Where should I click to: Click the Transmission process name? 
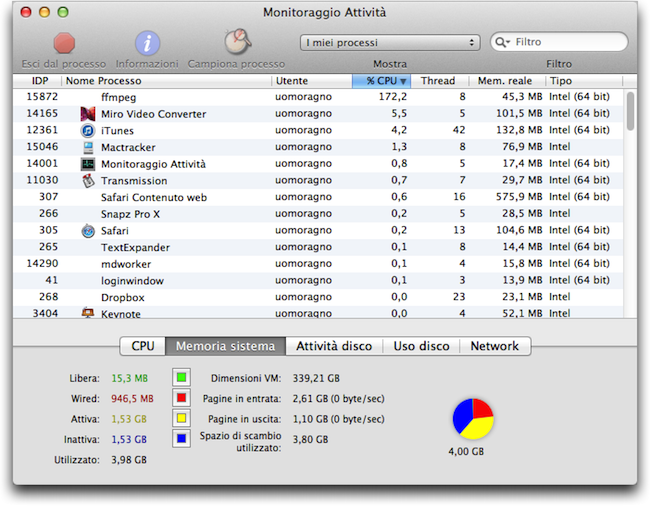(134, 181)
